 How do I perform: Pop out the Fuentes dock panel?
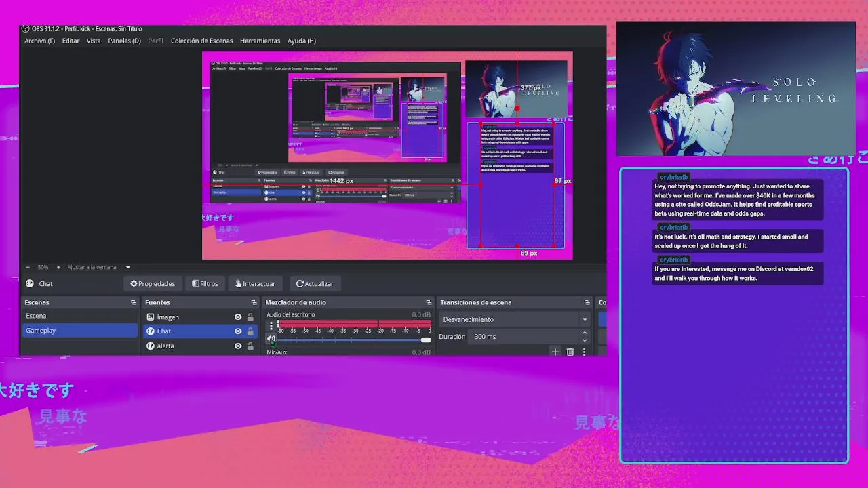[x=254, y=302]
